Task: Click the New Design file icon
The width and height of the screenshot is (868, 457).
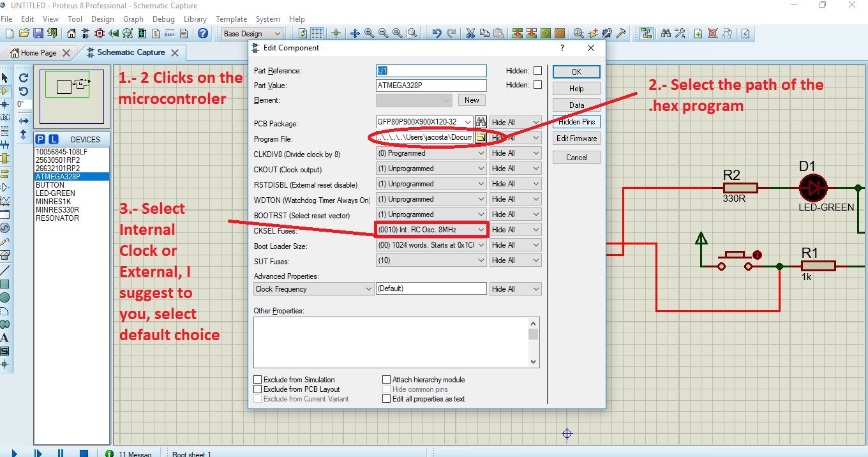Action: click(10, 33)
